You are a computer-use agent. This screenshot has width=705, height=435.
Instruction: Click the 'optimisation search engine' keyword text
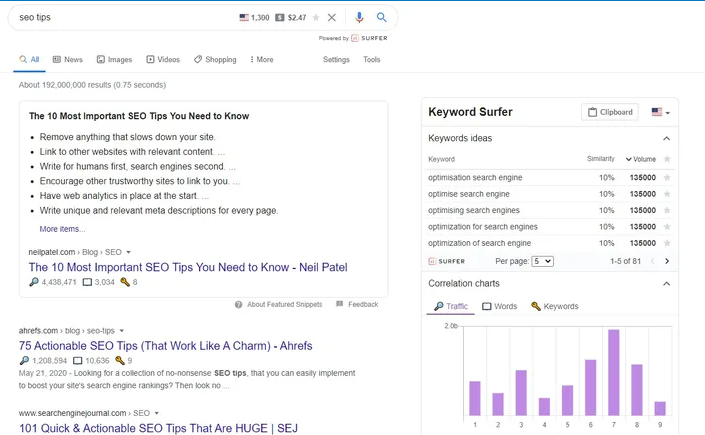(475, 178)
